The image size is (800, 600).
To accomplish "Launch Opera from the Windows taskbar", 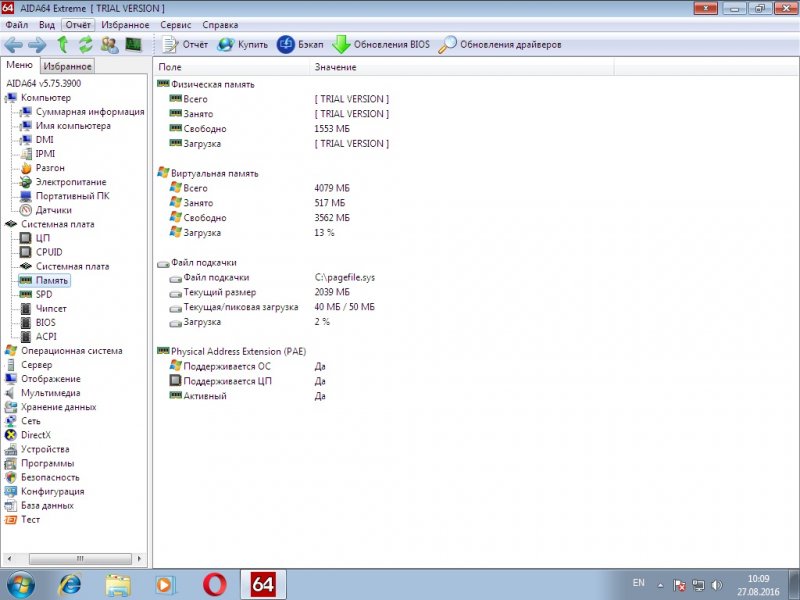I will click(x=214, y=584).
